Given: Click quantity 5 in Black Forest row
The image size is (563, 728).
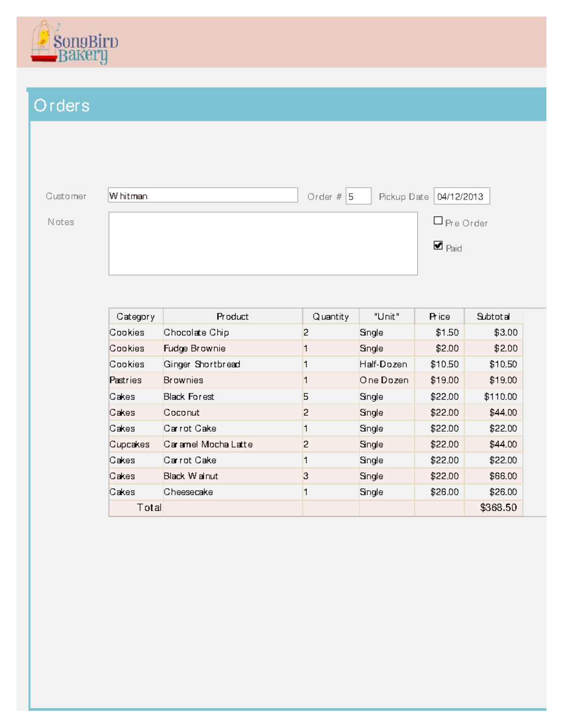Looking at the screenshot, I should [x=331, y=397].
